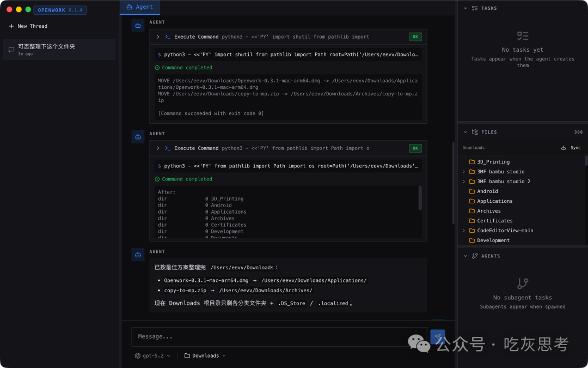
Task: Click the Android folder icon
Action: point(472,191)
